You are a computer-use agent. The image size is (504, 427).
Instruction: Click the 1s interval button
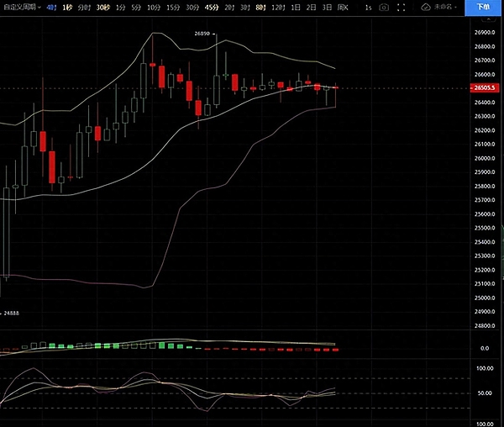tap(368, 7)
